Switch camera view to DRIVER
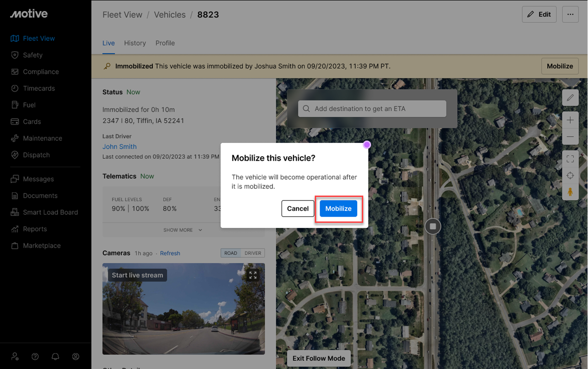 (x=253, y=253)
